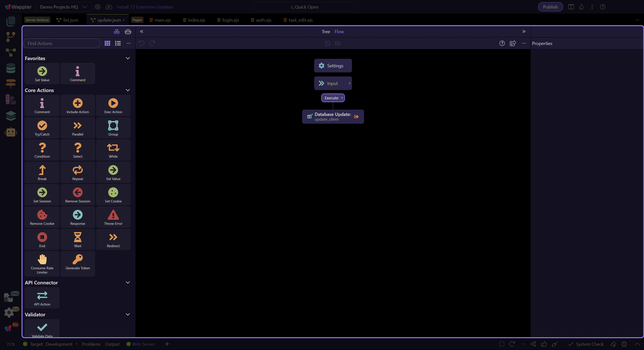Screen dimensions: 644x350
Task: Expand the Input step chevron
Action: click(x=349, y=83)
